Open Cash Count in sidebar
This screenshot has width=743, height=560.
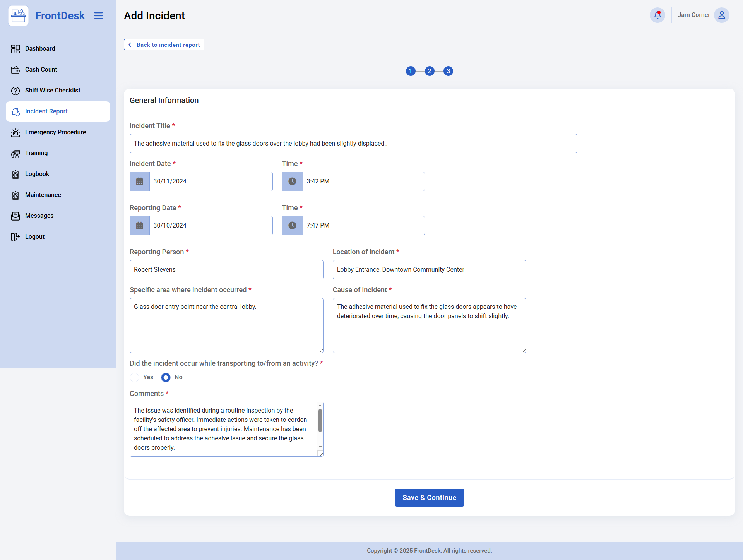pos(41,70)
